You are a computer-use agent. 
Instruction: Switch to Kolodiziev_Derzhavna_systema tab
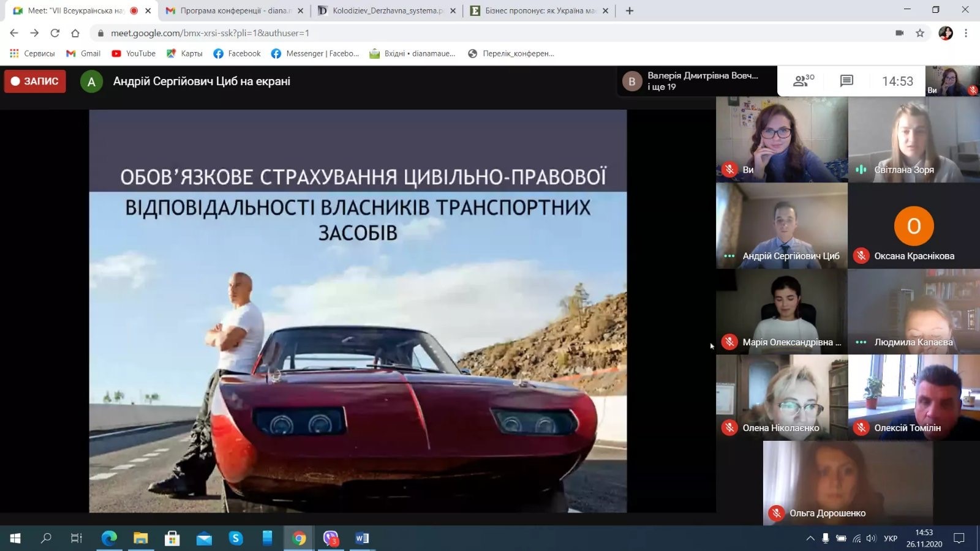[387, 10]
